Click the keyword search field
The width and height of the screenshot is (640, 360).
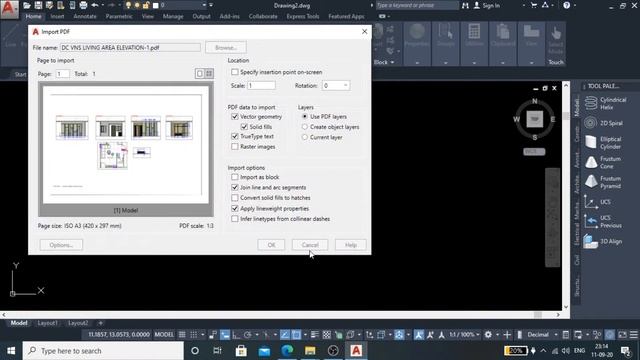[x=417, y=5]
